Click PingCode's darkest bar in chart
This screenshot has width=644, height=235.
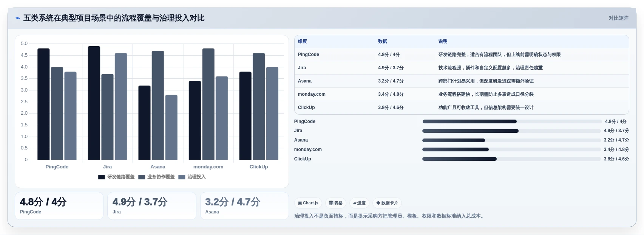coord(43,104)
